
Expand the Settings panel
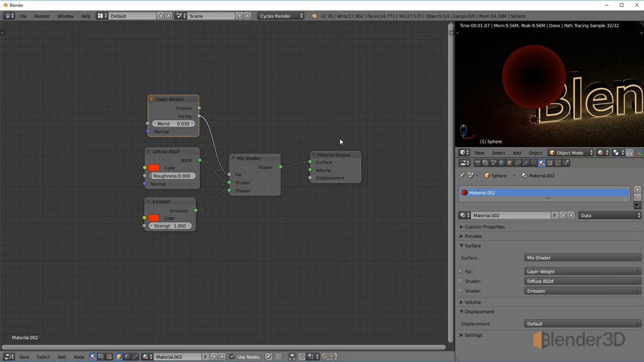[x=472, y=335]
